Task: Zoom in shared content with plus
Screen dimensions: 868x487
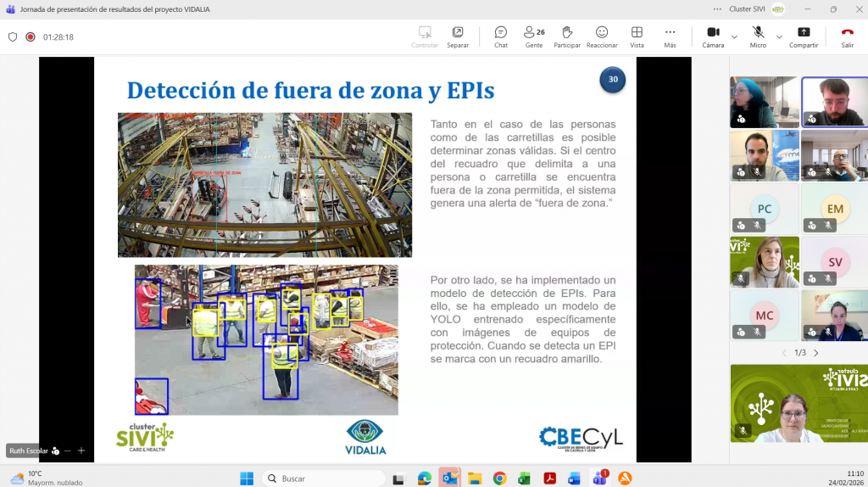Action: pos(81,451)
